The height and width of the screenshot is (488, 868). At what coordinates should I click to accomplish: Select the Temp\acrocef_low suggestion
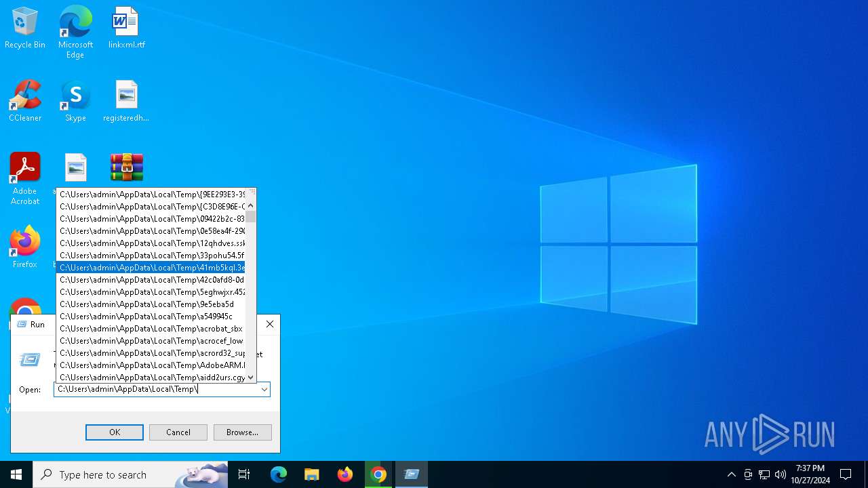point(151,341)
